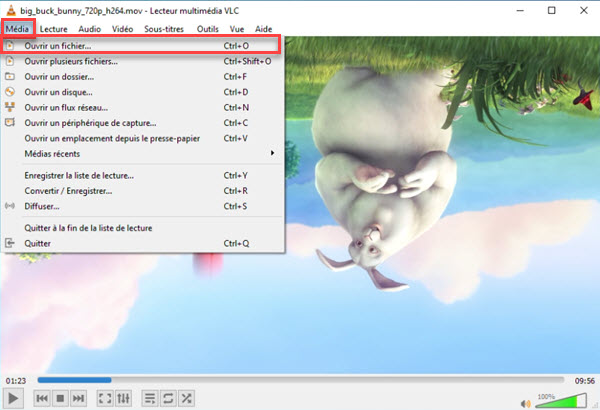
Task: Toggle loop playback mode
Action: click(x=168, y=399)
